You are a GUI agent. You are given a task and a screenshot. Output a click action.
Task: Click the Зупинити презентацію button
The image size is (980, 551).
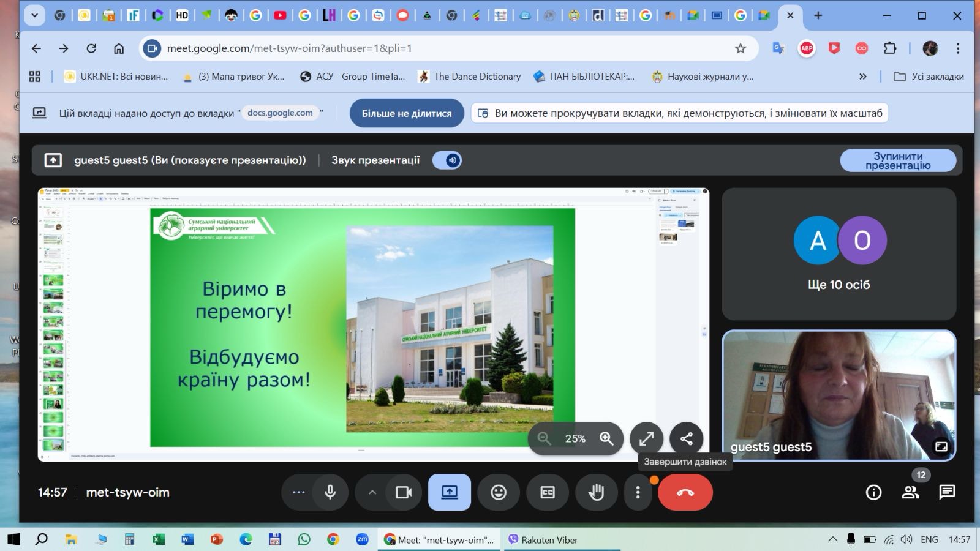pyautogui.click(x=897, y=160)
